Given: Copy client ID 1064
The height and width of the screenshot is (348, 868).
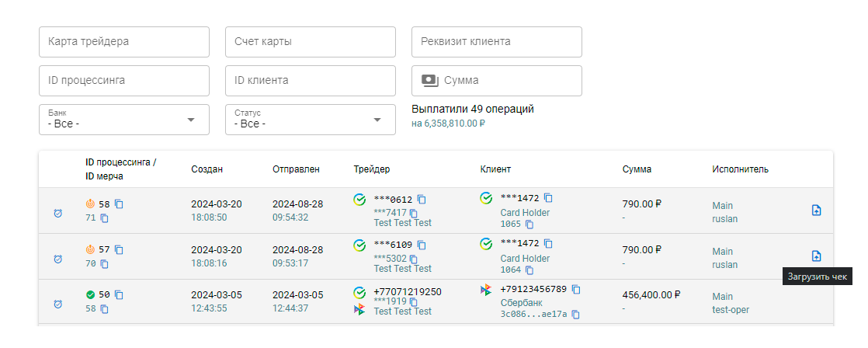Looking at the screenshot, I should click(x=529, y=270).
